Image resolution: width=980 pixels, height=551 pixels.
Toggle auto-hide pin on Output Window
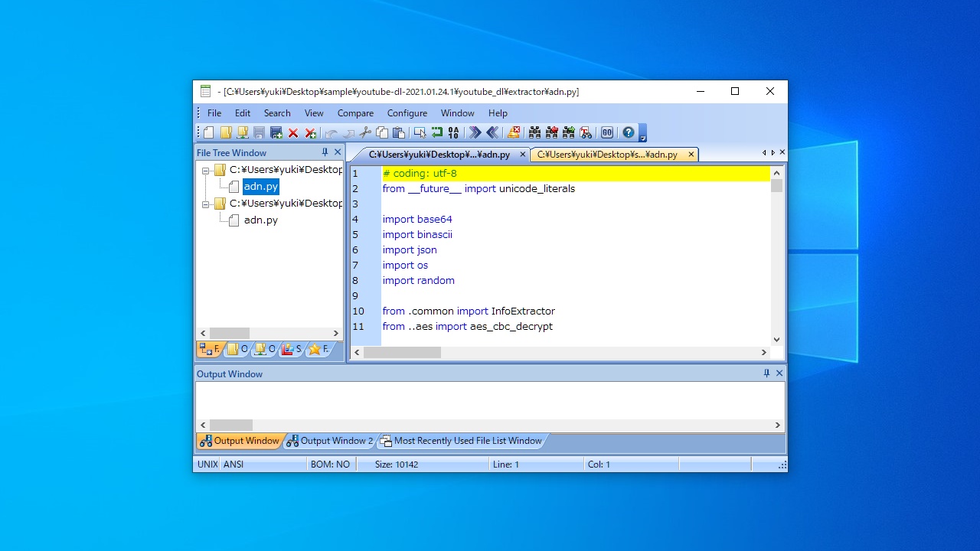coord(766,373)
